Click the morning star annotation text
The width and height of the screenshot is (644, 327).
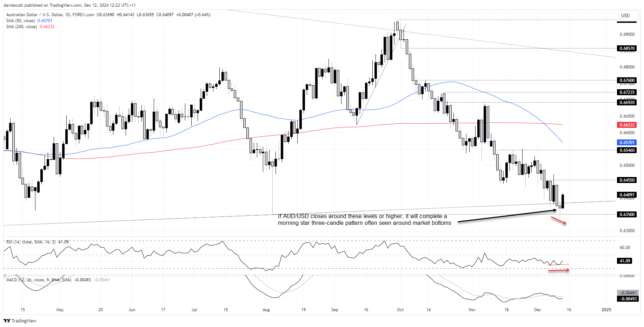click(x=364, y=220)
